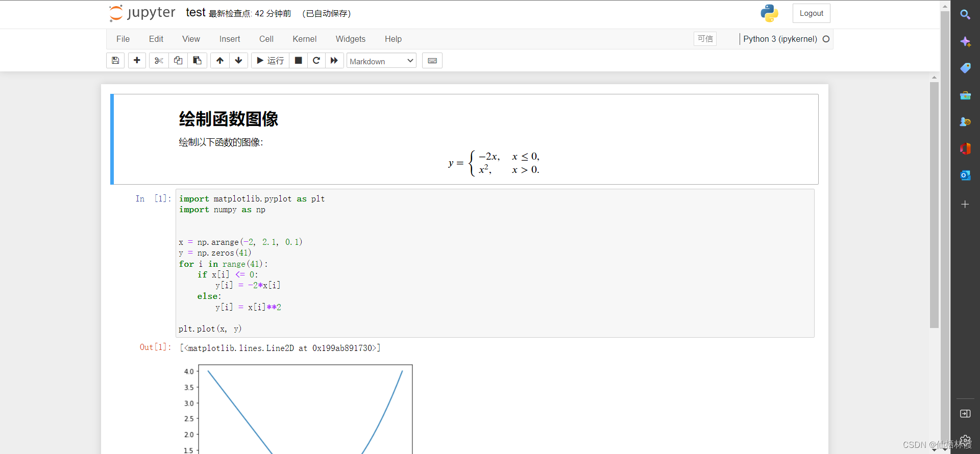Open the sidebar games icon
This screenshot has width=980, height=454.
(x=965, y=122)
